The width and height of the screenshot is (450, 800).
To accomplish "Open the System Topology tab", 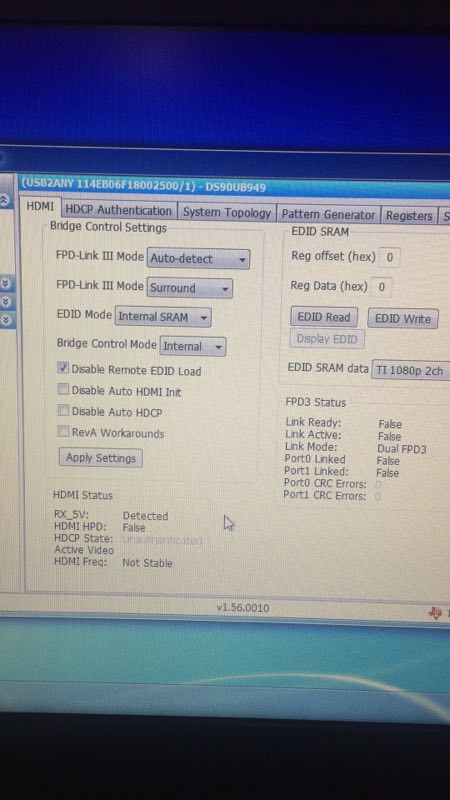I will point(227,213).
